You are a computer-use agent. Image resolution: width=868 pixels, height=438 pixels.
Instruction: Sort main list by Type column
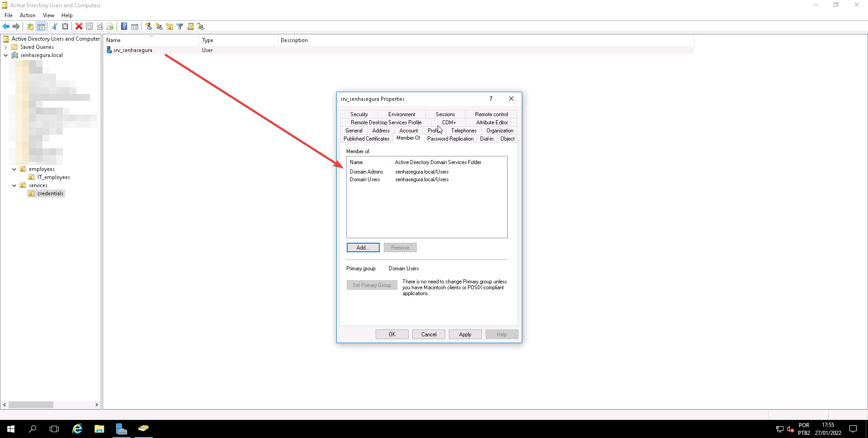click(238, 40)
